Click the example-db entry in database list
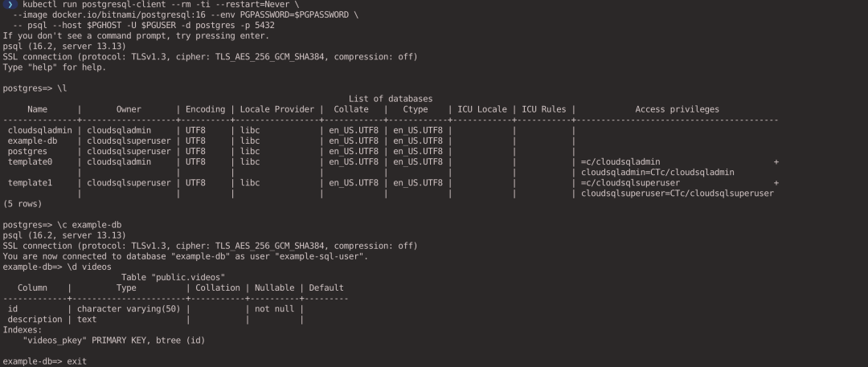 (33, 141)
